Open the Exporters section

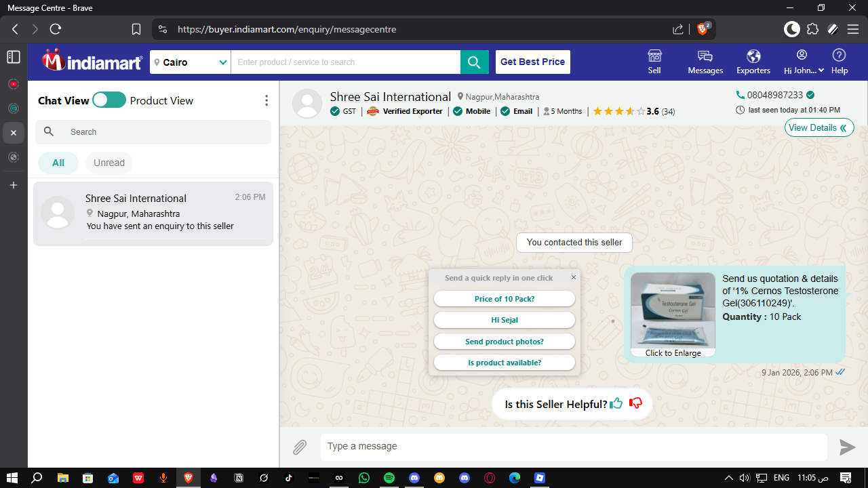point(753,62)
